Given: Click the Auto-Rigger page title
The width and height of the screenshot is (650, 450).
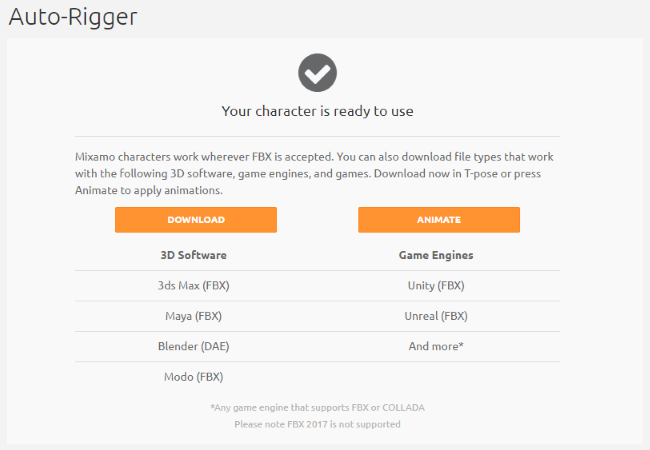Looking at the screenshot, I should (x=73, y=17).
